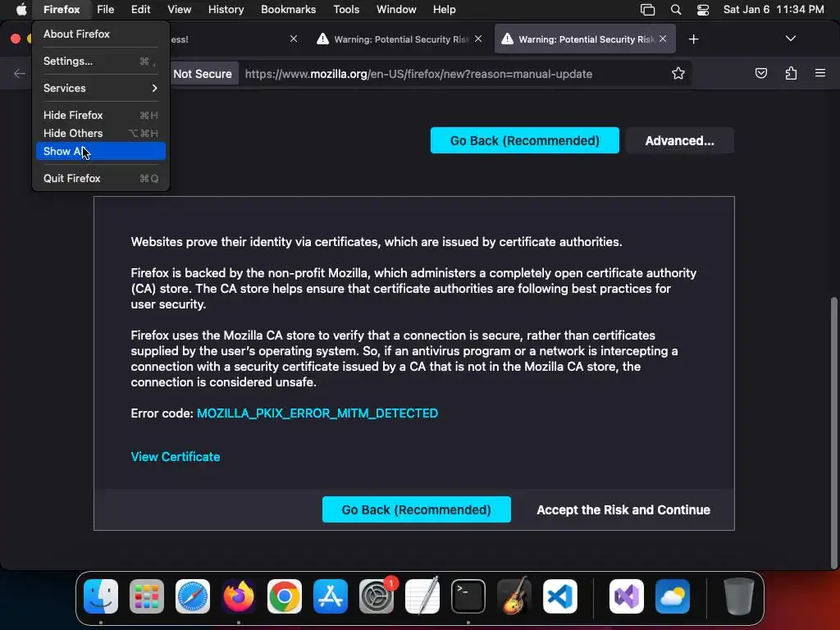The width and height of the screenshot is (840, 630).
Task: Open TextEdit from the dock
Action: (x=422, y=596)
